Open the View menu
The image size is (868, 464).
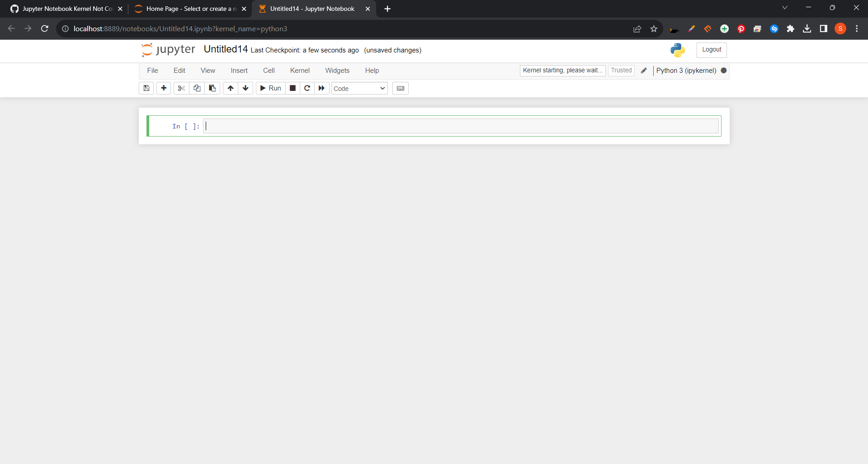click(208, 71)
